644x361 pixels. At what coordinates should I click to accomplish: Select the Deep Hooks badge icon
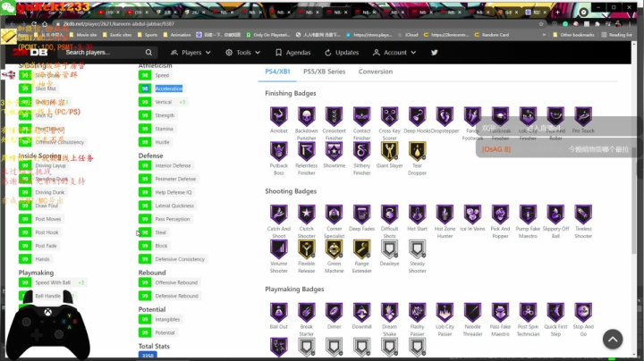pyautogui.click(x=418, y=116)
